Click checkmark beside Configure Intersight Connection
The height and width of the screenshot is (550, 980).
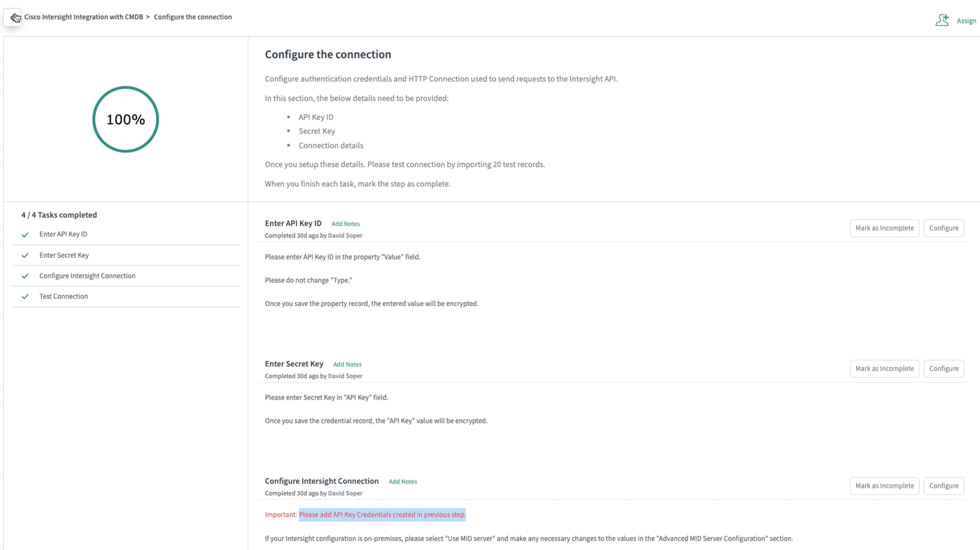[25, 276]
